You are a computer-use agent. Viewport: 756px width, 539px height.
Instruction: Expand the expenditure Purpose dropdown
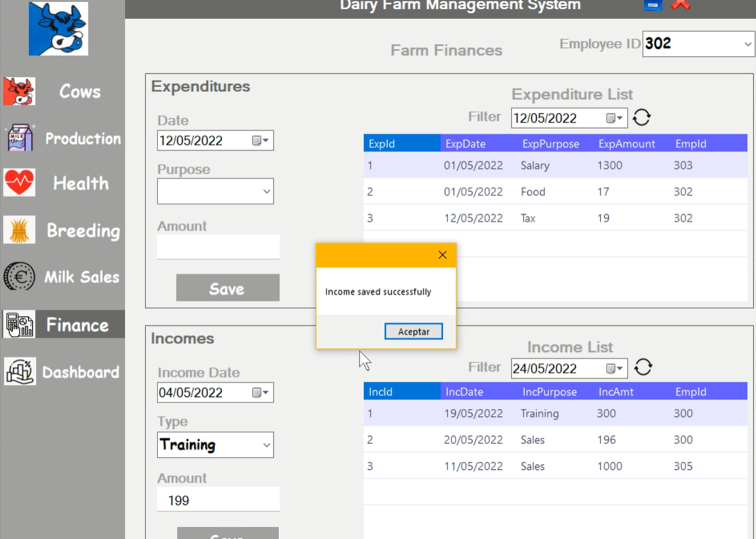[266, 192]
